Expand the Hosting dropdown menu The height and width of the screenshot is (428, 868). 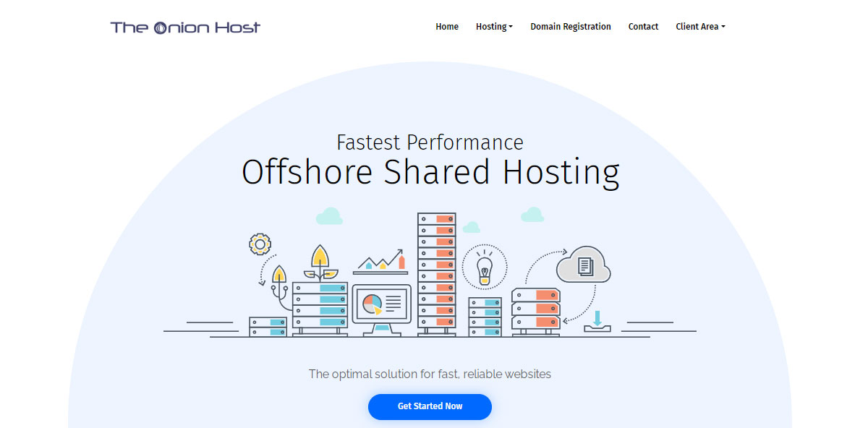click(494, 27)
